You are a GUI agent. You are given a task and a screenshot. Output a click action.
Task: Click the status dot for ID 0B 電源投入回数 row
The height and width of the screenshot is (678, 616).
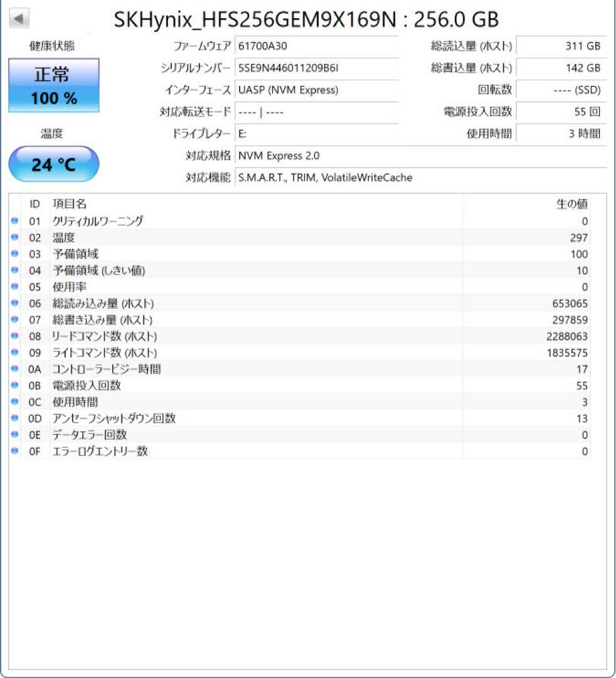click(14, 385)
